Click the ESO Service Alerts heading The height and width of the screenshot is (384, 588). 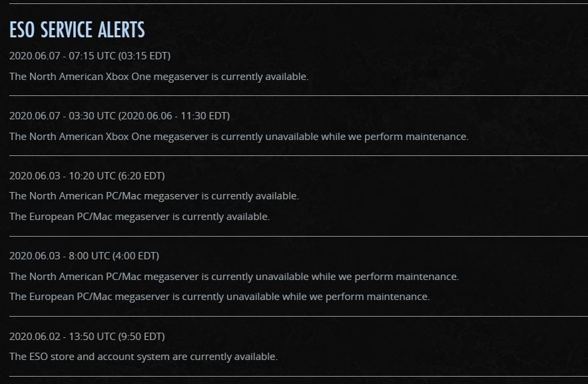tap(77, 29)
